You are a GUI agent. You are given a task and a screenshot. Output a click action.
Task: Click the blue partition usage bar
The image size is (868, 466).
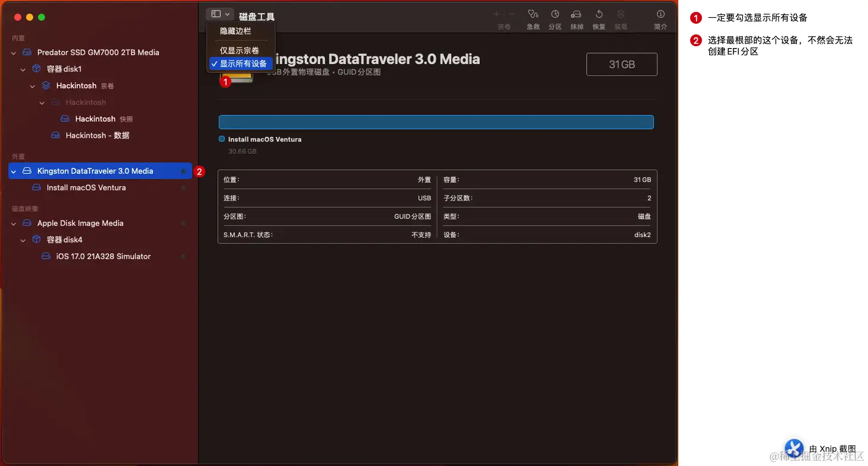point(436,122)
